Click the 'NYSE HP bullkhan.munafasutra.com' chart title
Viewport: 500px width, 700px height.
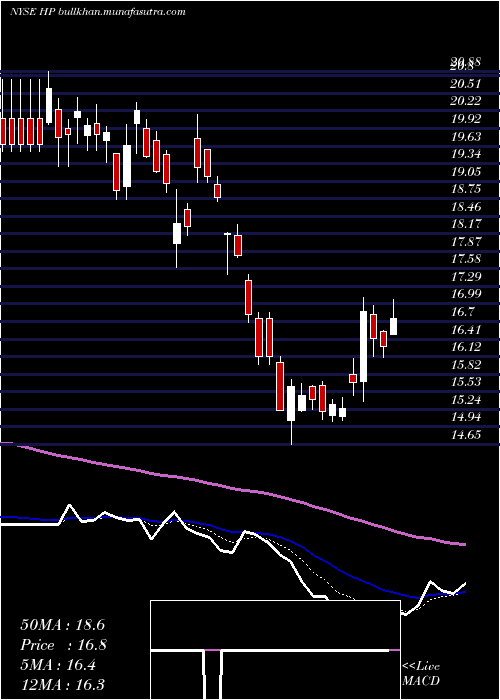coord(97,12)
